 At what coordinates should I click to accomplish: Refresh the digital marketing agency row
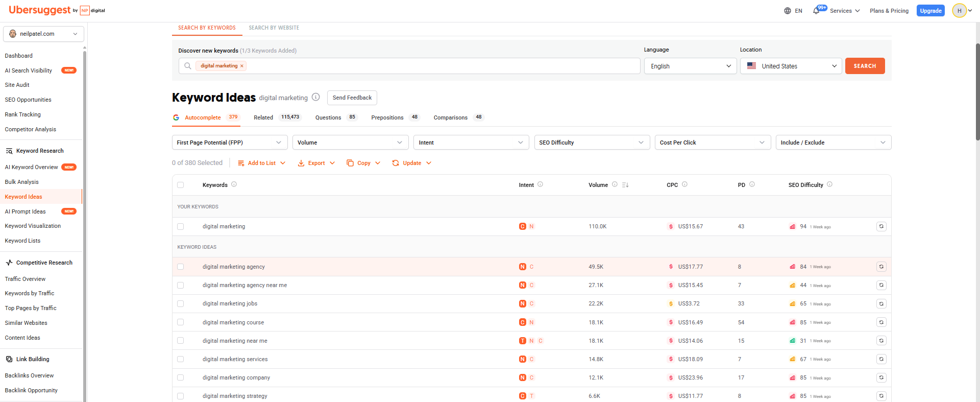click(881, 267)
